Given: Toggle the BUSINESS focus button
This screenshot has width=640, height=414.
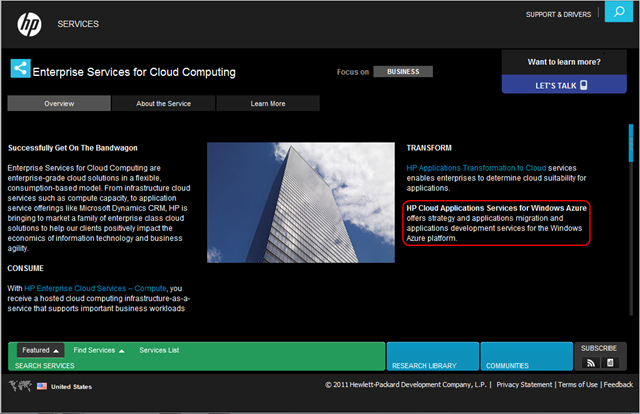Looking at the screenshot, I should click(x=403, y=71).
